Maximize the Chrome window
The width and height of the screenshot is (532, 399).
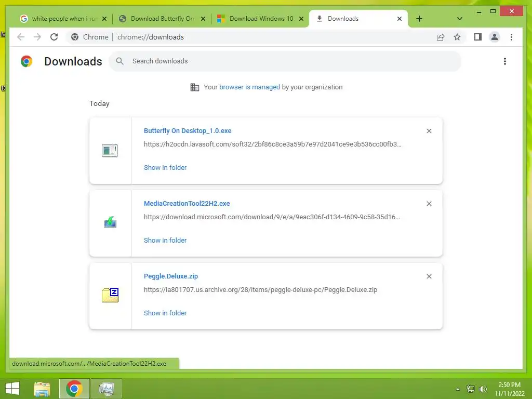point(493,11)
